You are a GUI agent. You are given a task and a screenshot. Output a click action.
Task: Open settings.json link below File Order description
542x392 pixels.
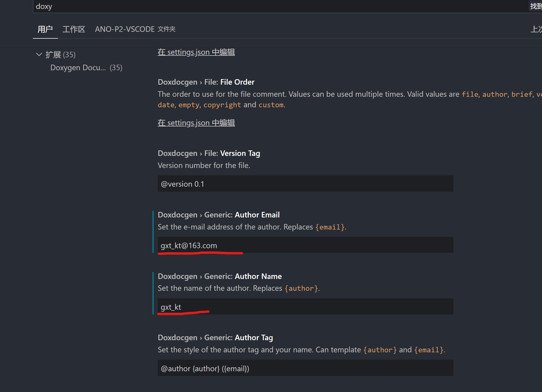[196, 123]
